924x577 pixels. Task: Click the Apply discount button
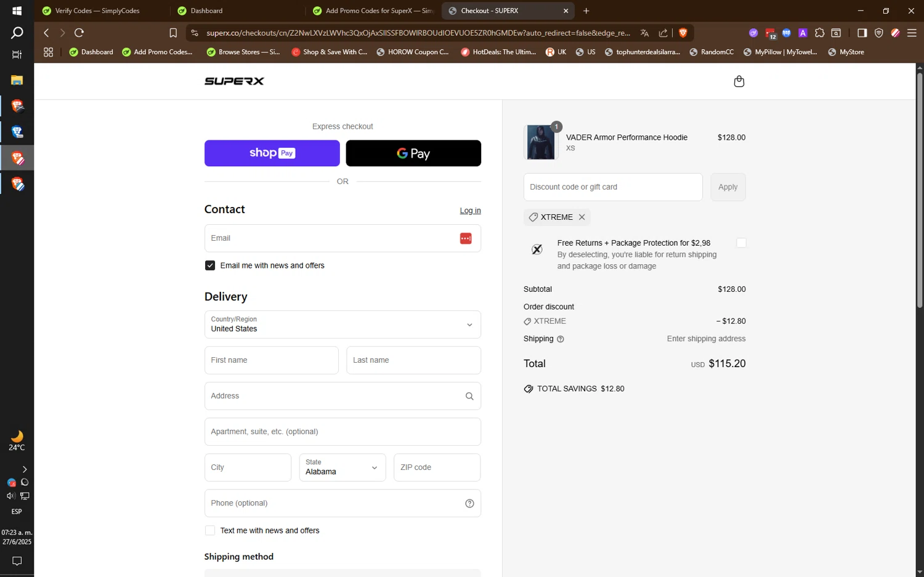(x=727, y=187)
